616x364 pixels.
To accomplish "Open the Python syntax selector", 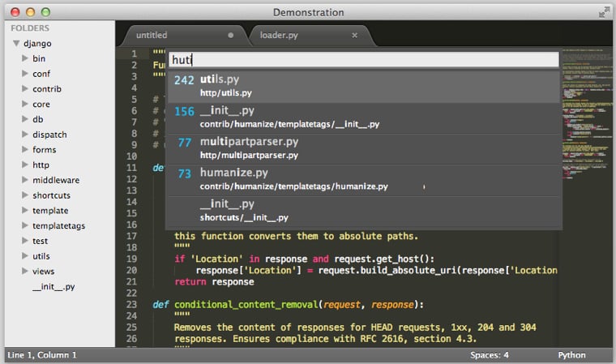I will (x=571, y=355).
